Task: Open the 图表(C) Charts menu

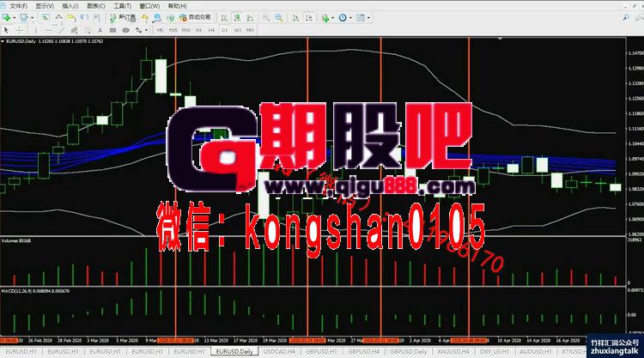Action: click(x=96, y=6)
